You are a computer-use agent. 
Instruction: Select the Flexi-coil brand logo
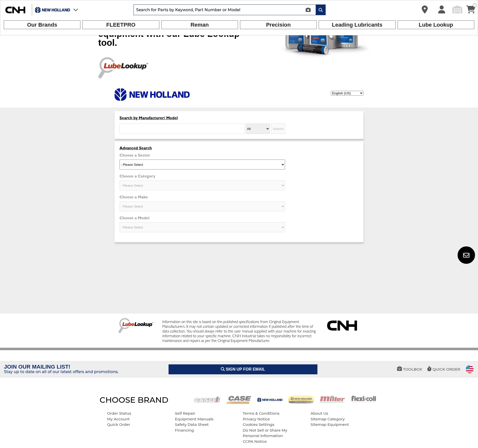[x=364, y=399]
